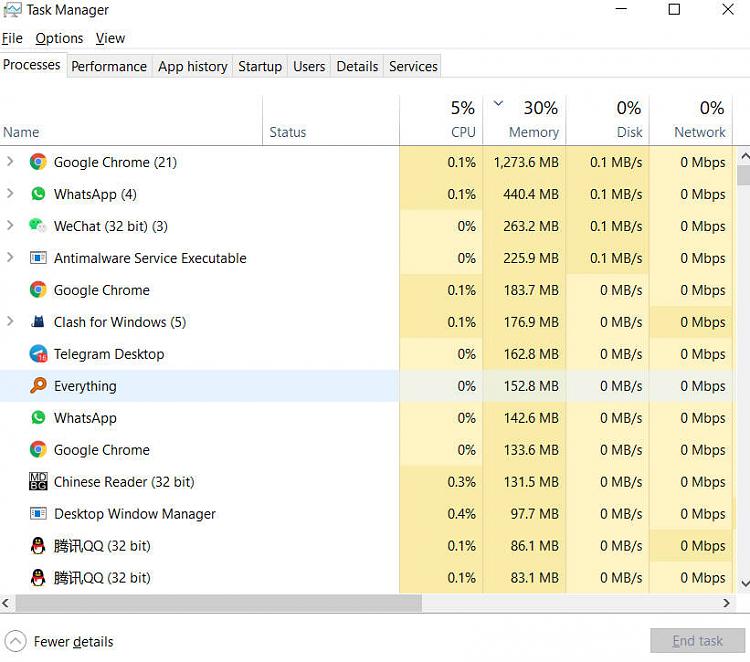Select the Telegram Desktop process name
Viewport: 750px width, 662px height.
point(109,354)
